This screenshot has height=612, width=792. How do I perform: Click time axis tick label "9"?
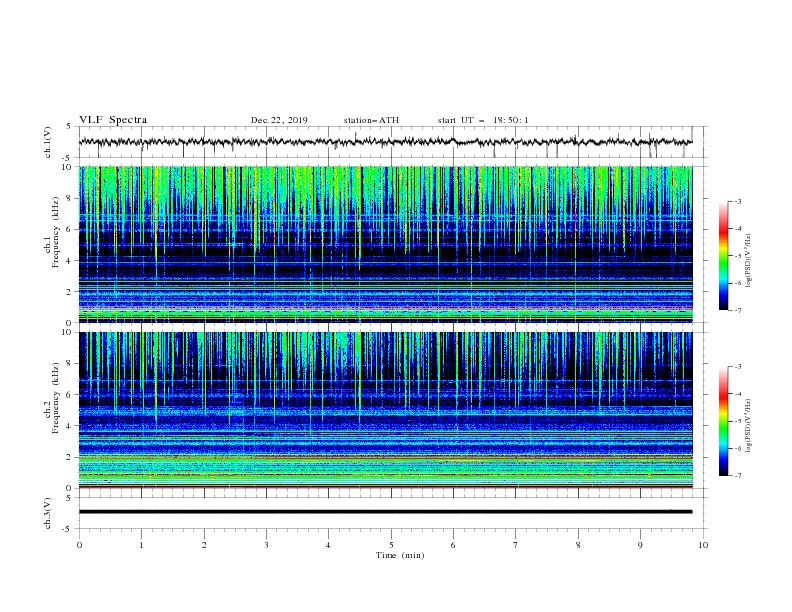pos(640,545)
